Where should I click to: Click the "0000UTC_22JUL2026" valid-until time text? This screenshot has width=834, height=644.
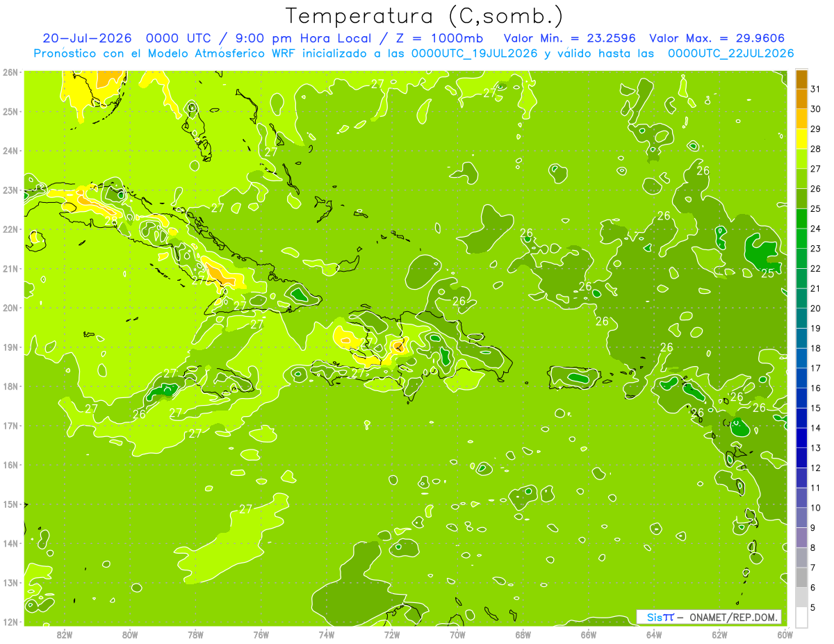click(x=731, y=53)
